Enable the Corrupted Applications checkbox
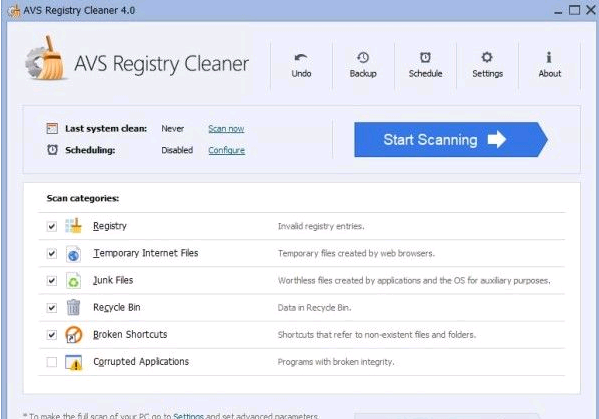The image size is (599, 419). [x=52, y=362]
